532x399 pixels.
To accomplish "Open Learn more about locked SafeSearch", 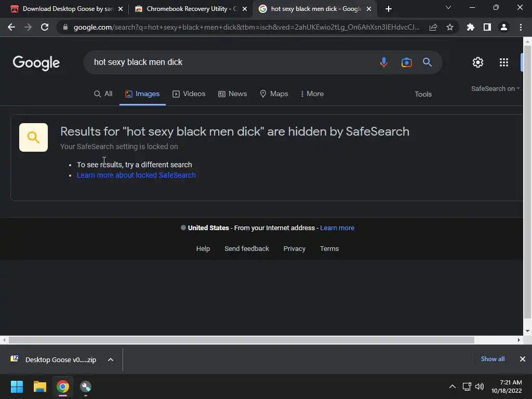I will 136,175.
